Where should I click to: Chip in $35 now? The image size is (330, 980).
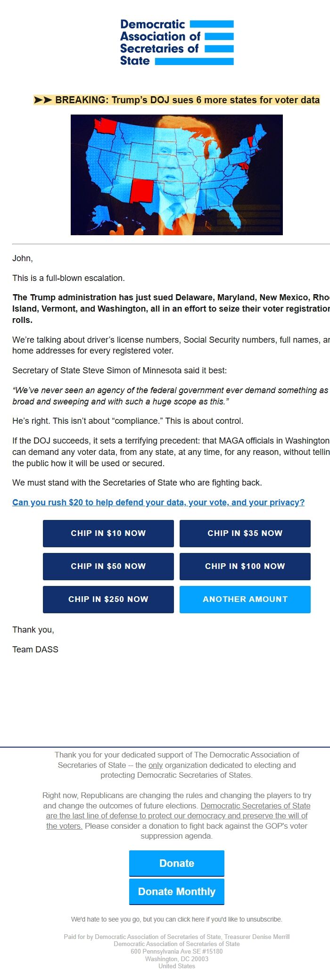[x=245, y=534]
